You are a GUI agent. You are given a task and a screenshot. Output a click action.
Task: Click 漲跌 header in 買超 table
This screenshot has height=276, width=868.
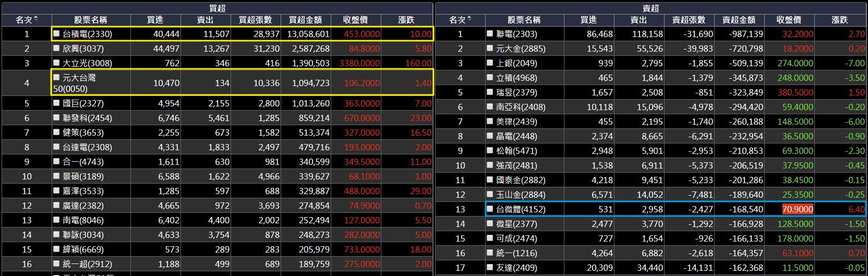pos(406,20)
